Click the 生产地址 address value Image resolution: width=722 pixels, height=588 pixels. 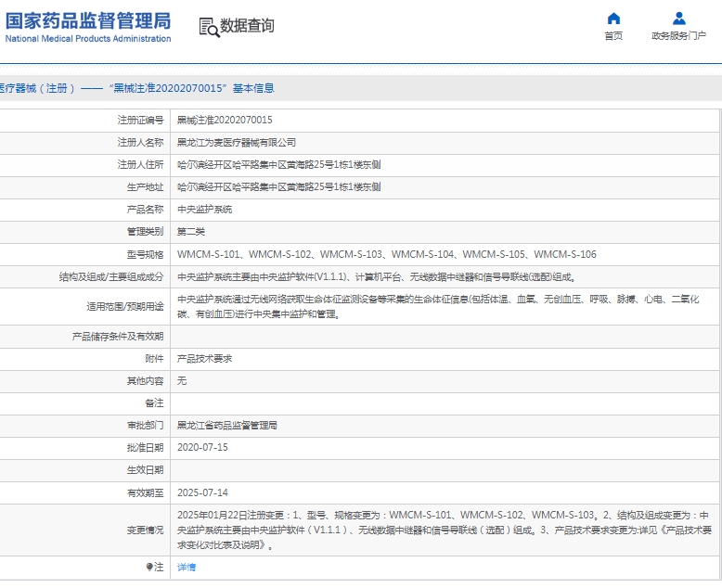pyautogui.click(x=278, y=186)
